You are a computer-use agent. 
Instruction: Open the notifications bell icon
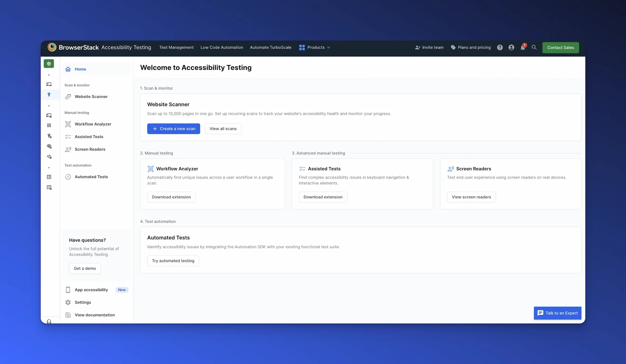522,48
